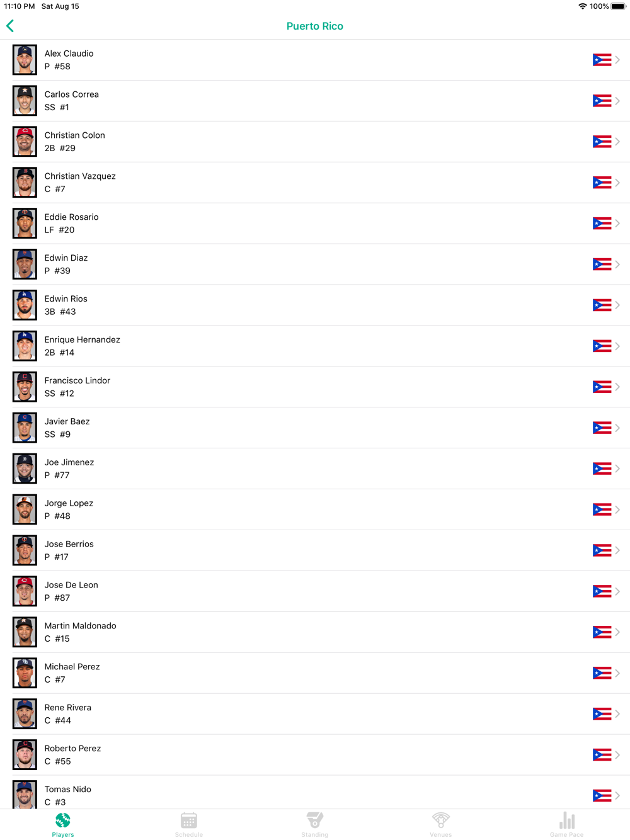Select player Eddie Rosario LF #20
630x840 pixels.
315,224
